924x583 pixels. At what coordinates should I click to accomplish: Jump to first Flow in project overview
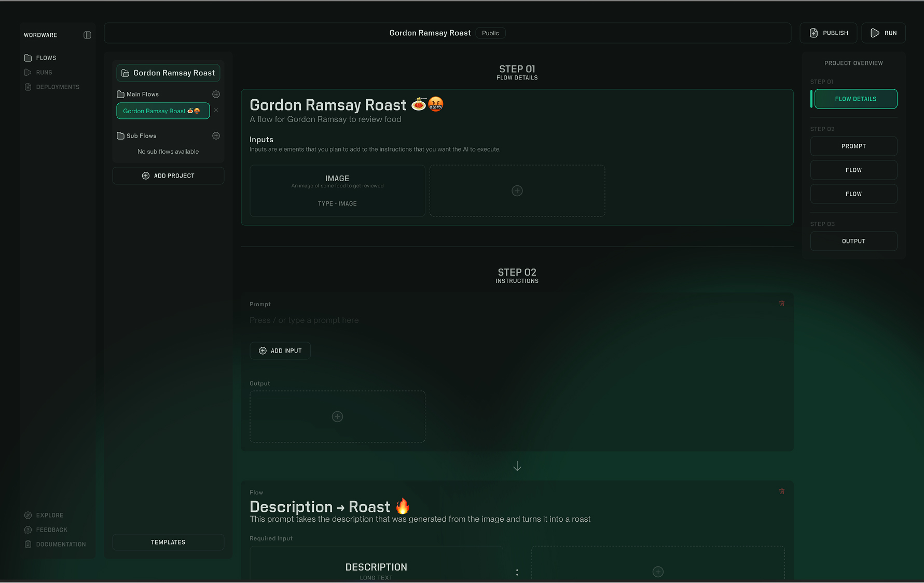pyautogui.click(x=853, y=170)
